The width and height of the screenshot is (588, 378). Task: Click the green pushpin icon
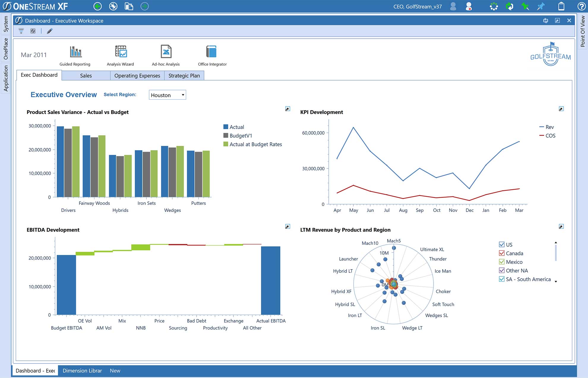tap(525, 6)
